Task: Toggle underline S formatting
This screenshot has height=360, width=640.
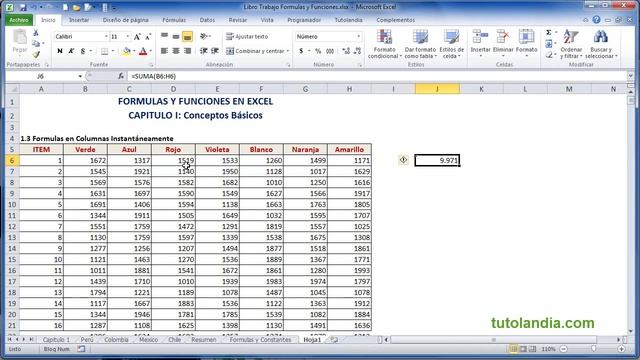Action: pos(83,51)
